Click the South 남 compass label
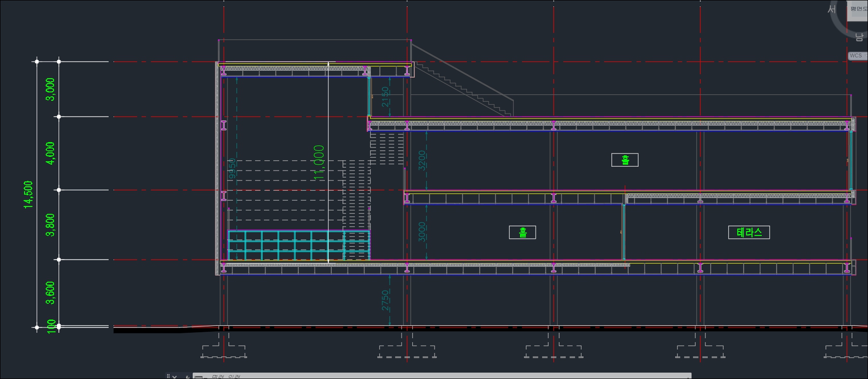Viewport: 868px width, 379px height. 859,37
